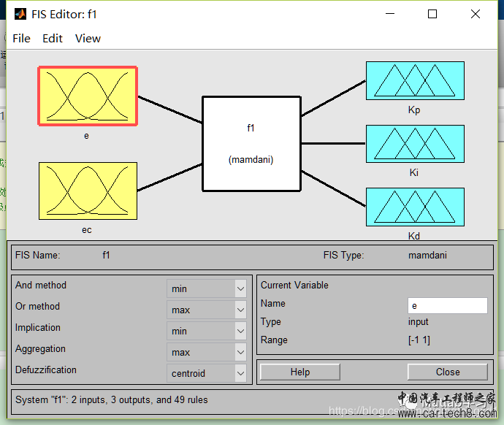
Task: Minimize the FIS Editor window
Action: click(x=390, y=14)
